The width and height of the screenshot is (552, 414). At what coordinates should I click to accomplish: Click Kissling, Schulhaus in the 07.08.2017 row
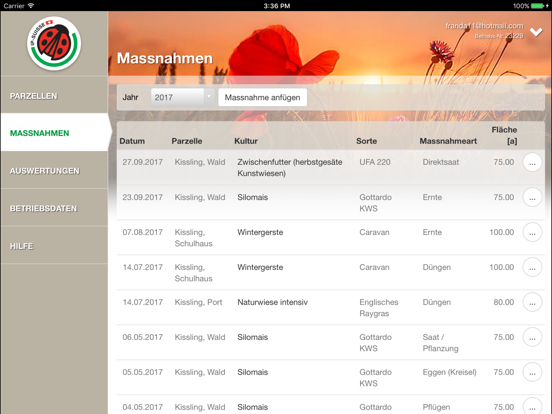[x=194, y=238]
